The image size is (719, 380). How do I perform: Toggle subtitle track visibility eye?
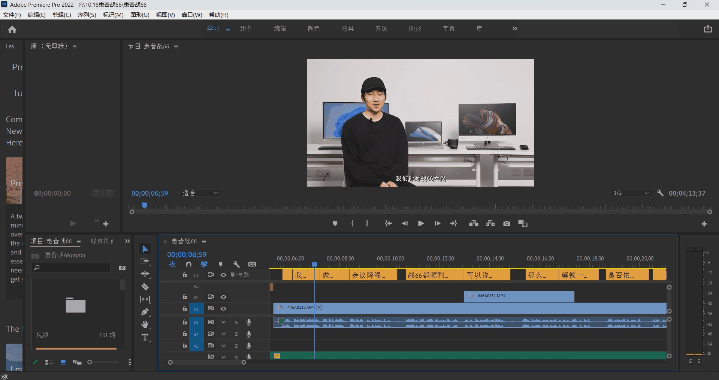[x=223, y=275]
